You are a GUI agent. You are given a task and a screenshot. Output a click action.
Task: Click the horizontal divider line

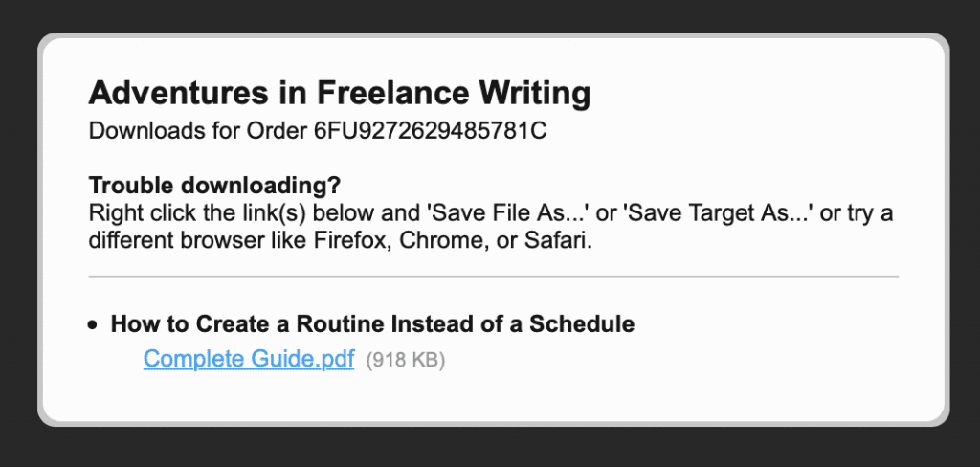coord(493,277)
